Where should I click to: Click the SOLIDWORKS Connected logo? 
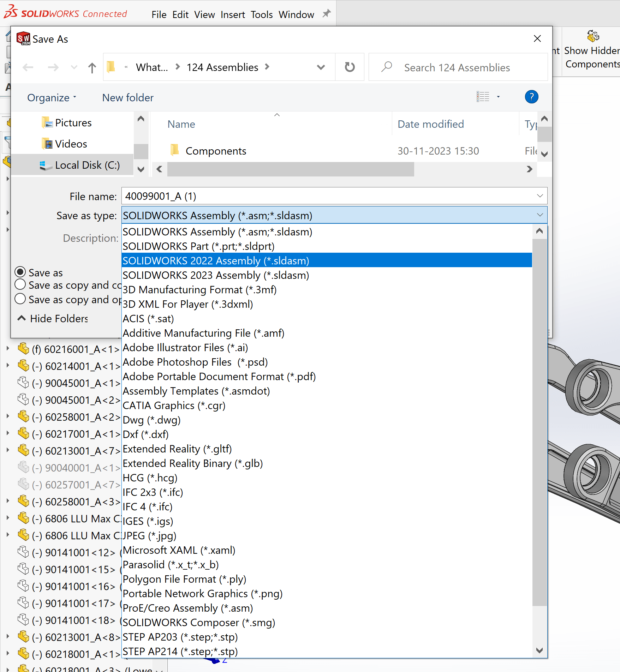pos(65,13)
